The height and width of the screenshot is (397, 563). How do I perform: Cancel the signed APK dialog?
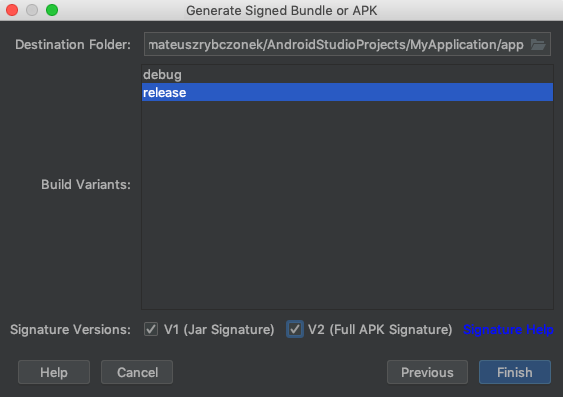137,372
